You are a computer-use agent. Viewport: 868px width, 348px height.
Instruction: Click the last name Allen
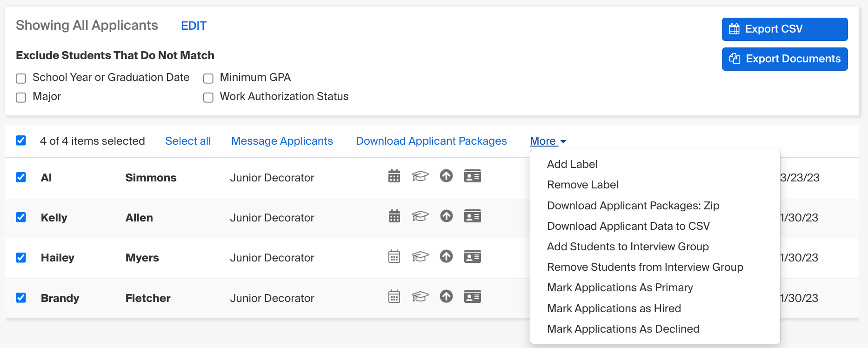tap(139, 218)
